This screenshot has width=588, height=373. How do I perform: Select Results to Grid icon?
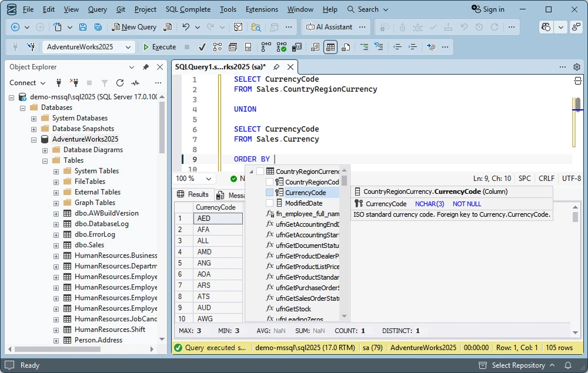(x=330, y=47)
